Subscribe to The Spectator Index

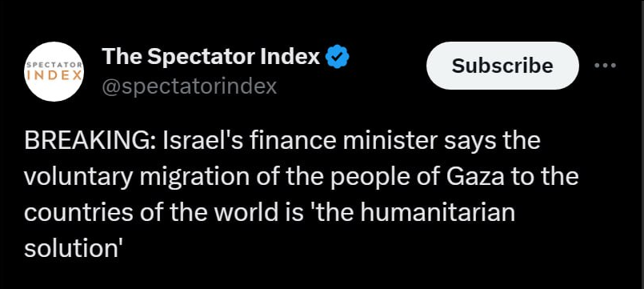502,66
